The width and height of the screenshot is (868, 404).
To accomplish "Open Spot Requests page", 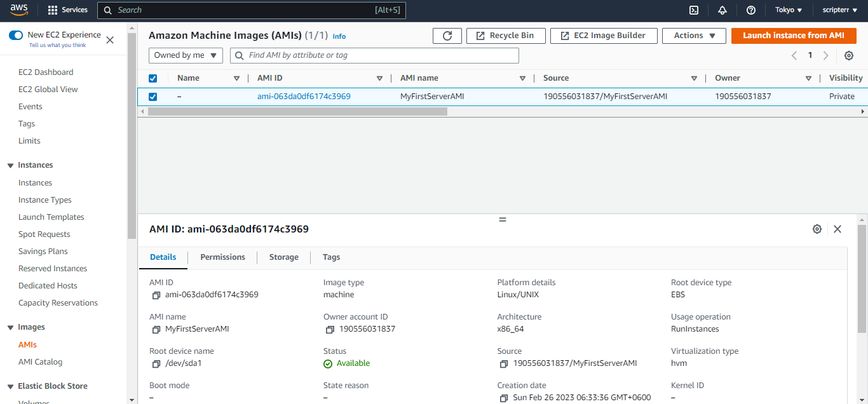I will (x=44, y=234).
